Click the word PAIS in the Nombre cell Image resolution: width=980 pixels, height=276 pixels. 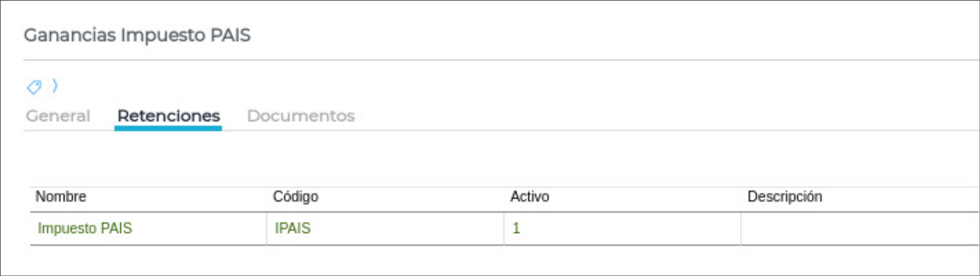(117, 228)
